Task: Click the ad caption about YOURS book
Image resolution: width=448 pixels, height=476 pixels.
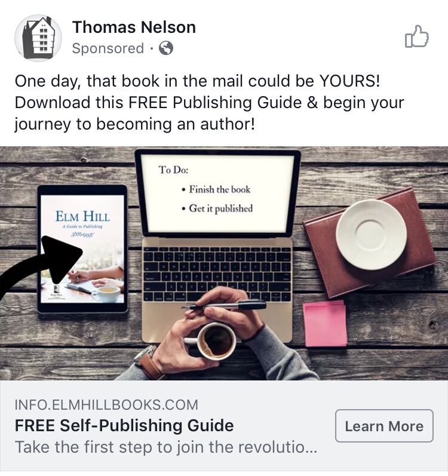Action: click(x=210, y=102)
